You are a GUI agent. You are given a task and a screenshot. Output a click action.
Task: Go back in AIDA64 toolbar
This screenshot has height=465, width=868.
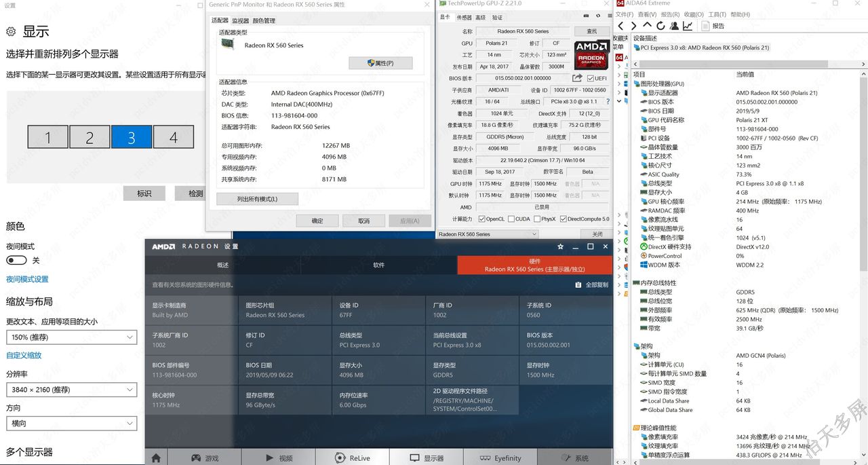620,26
